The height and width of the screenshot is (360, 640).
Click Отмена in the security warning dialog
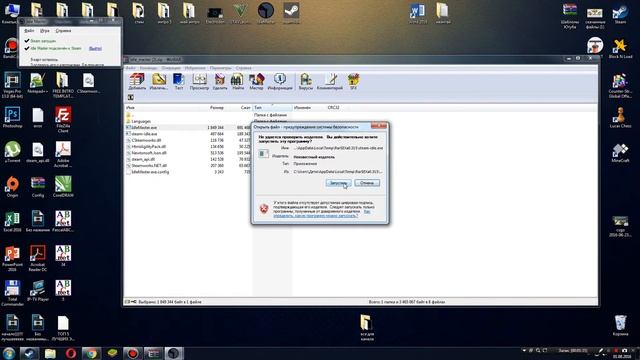point(367,183)
